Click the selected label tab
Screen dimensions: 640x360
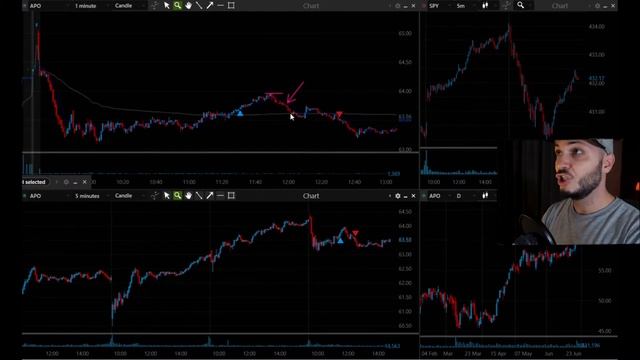point(35,182)
